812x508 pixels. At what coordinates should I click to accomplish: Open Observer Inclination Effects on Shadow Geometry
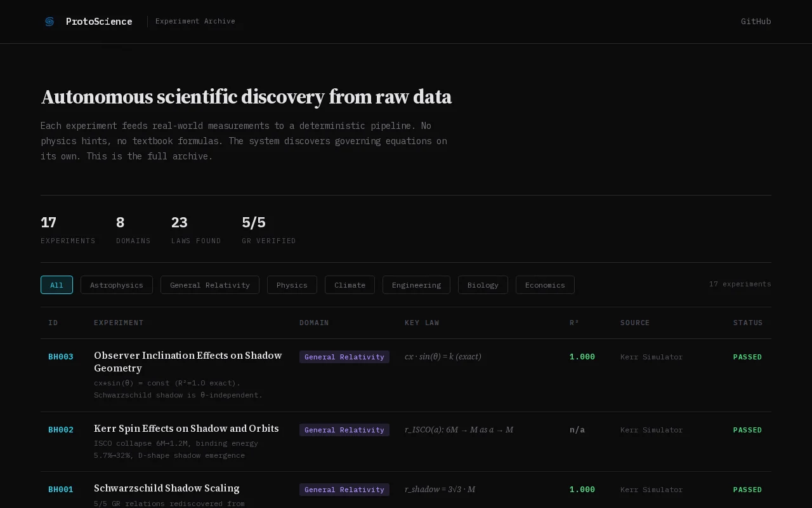click(188, 362)
